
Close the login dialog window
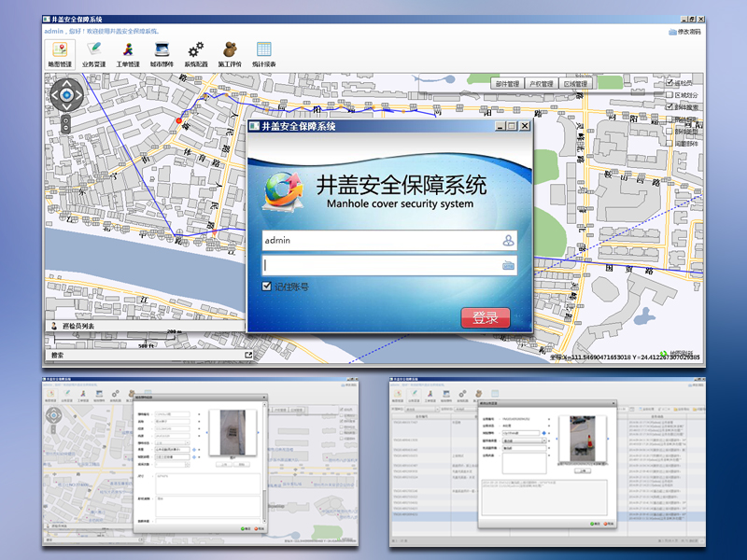(525, 126)
